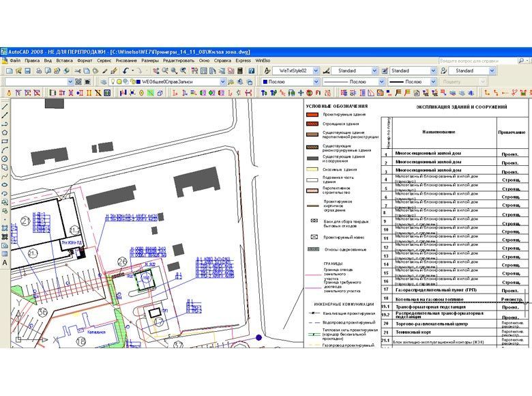This screenshot has height=396, width=532.
Task: Open the Рисование menu
Action: coord(128,60)
